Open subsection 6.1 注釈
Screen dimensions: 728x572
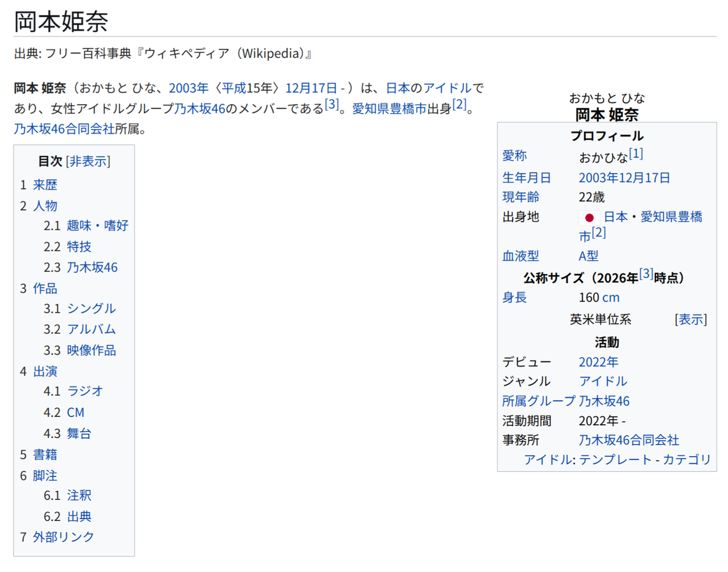click(x=79, y=495)
